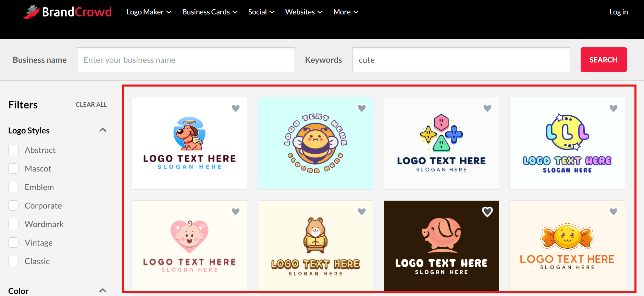Check the Classic logo style
This screenshot has width=644, height=296.
click(x=13, y=261)
